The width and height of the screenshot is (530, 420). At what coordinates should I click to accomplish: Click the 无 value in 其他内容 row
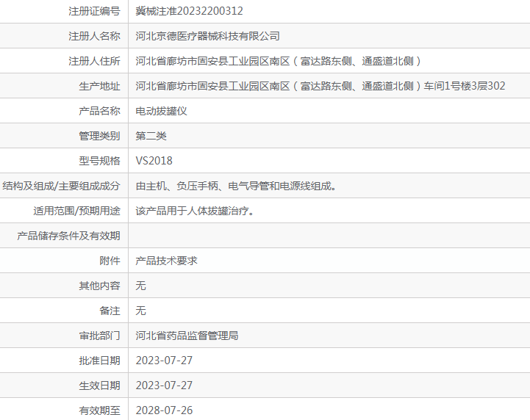[141, 286]
